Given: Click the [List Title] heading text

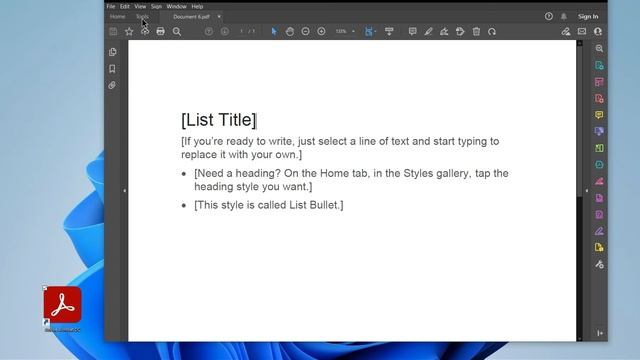Looking at the screenshot, I should pos(219,120).
